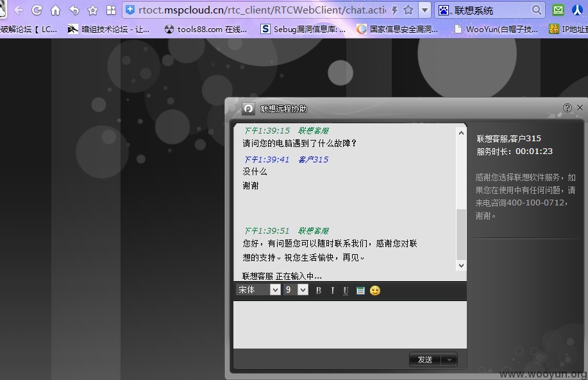Expand the address bar history dropdown
This screenshot has height=380, width=588.
[424, 10]
